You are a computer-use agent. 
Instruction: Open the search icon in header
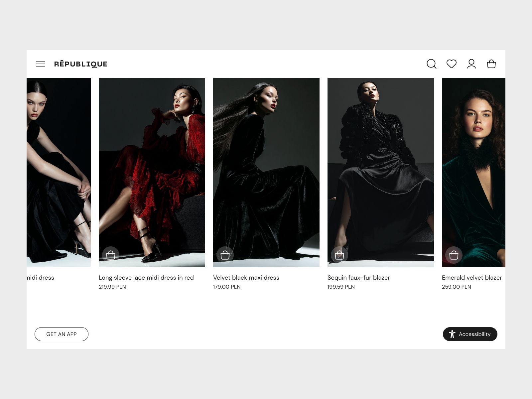(x=431, y=64)
